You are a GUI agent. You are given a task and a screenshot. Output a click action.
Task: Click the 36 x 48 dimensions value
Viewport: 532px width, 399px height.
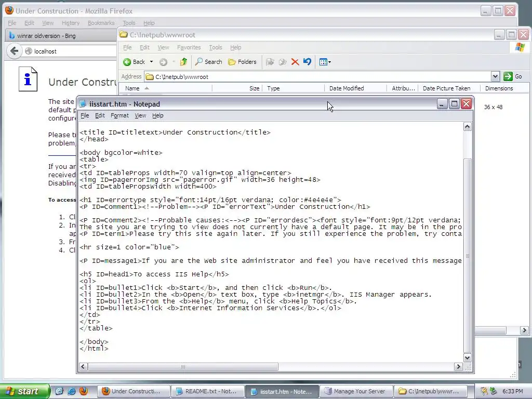[x=493, y=107]
